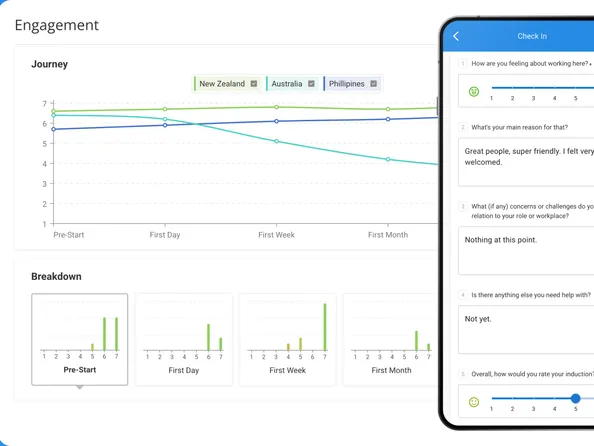Click 'Is there anything else you need help with?'

coord(531,295)
